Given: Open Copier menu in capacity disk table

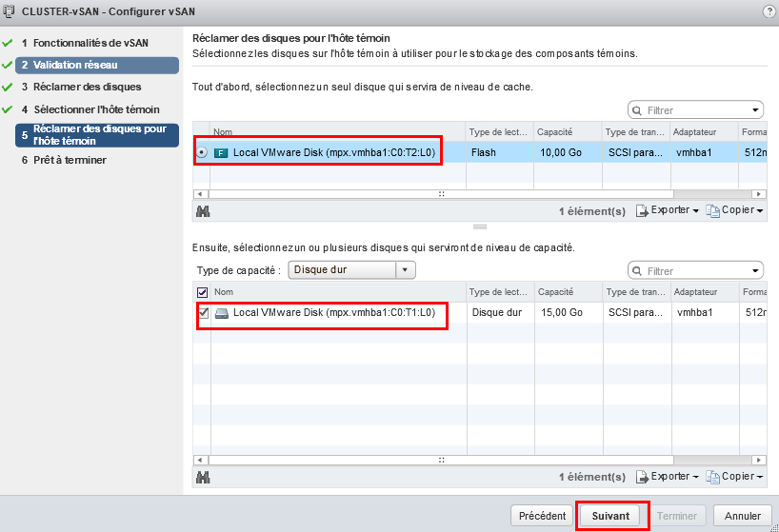Looking at the screenshot, I should pyautogui.click(x=734, y=477).
